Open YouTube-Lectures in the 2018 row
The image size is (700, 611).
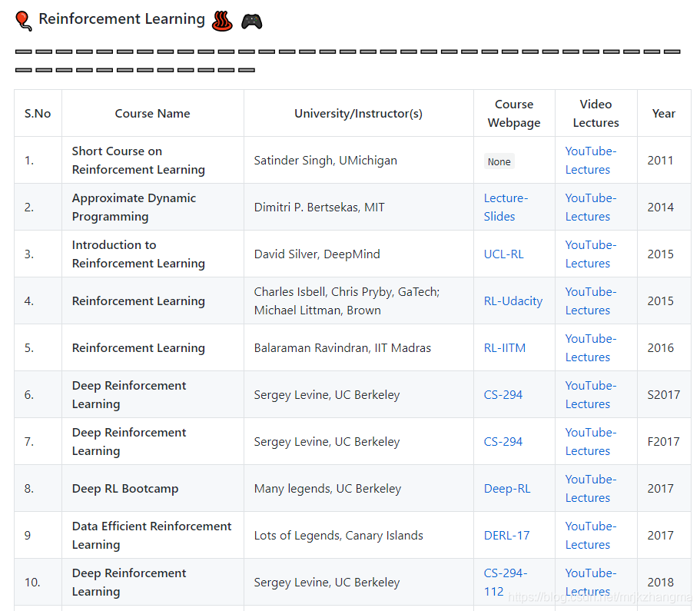591,583
